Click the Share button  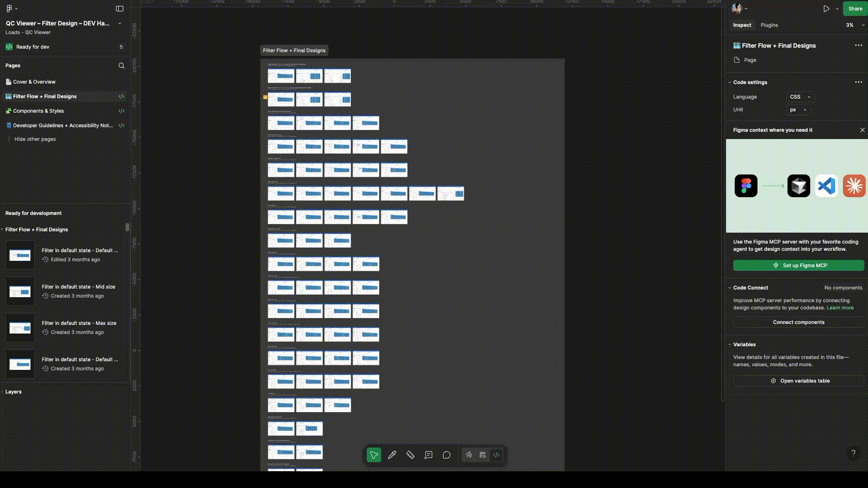[855, 9]
